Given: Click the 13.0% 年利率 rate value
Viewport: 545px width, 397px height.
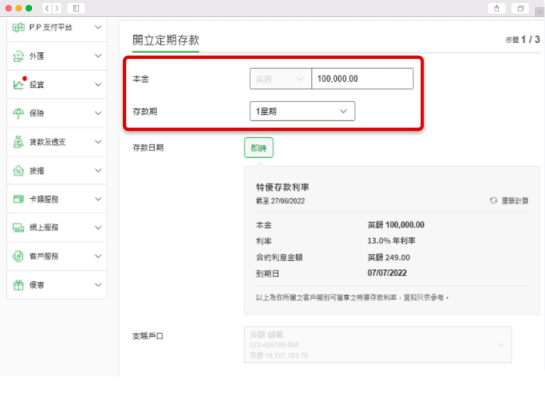Looking at the screenshot, I should pyautogui.click(x=391, y=241).
